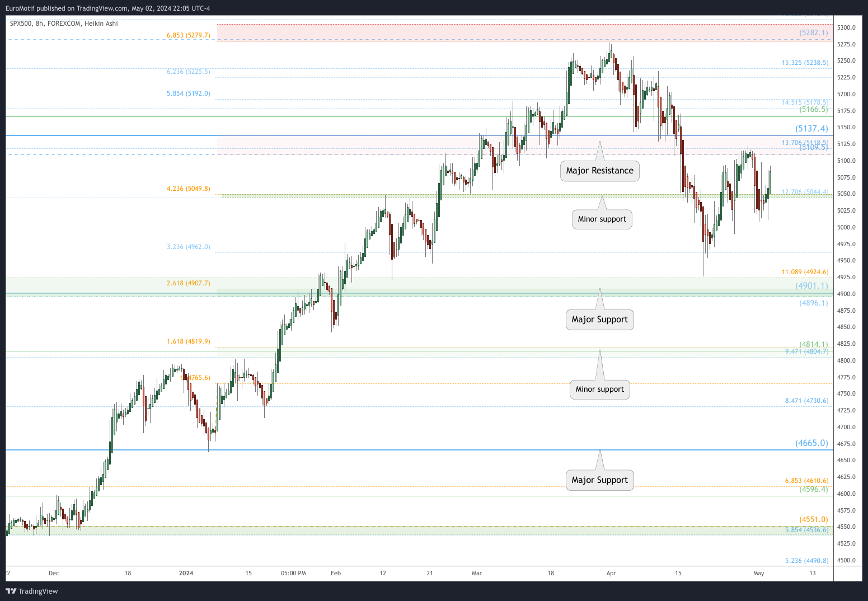This screenshot has width=868, height=601.
Task: Select "Apr" on the time axis
Action: [611, 573]
